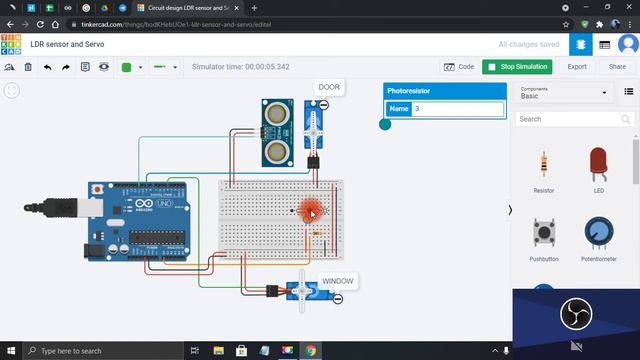Click the Type here to search box
This screenshot has width=640, height=360.
click(x=103, y=351)
